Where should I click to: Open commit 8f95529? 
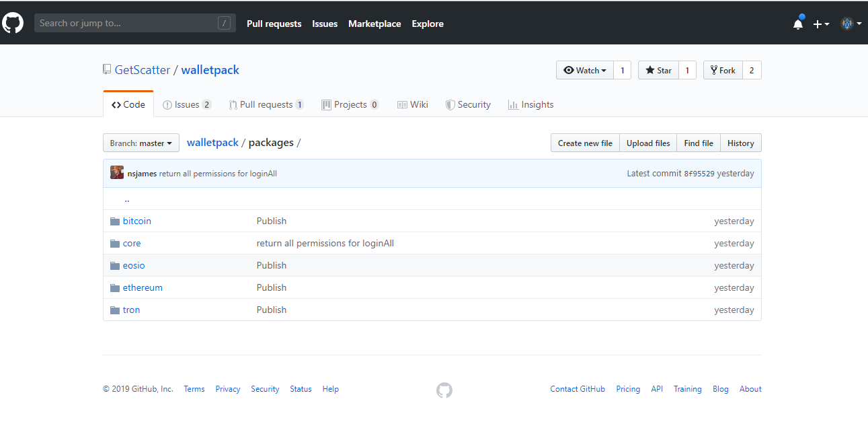699,174
